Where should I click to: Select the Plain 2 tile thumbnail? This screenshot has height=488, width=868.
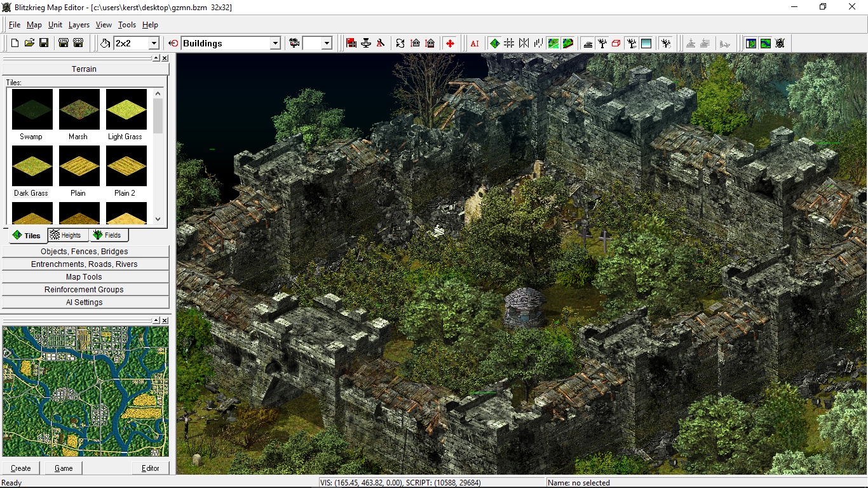(126, 166)
